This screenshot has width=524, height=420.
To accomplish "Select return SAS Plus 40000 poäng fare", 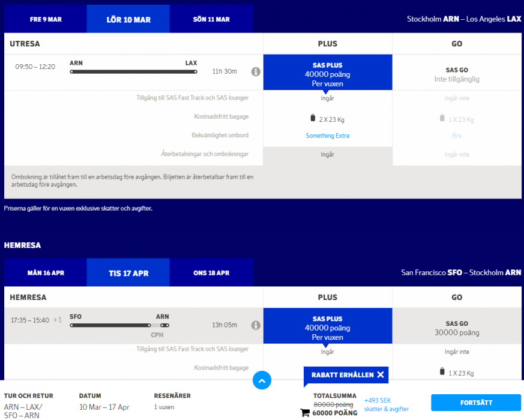I will [x=328, y=328].
